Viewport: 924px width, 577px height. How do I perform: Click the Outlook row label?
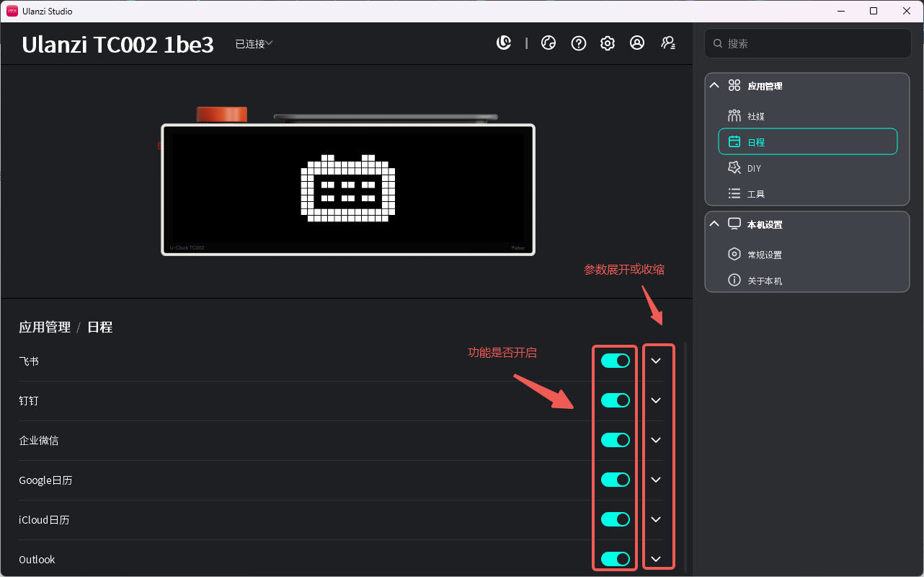tap(37, 559)
